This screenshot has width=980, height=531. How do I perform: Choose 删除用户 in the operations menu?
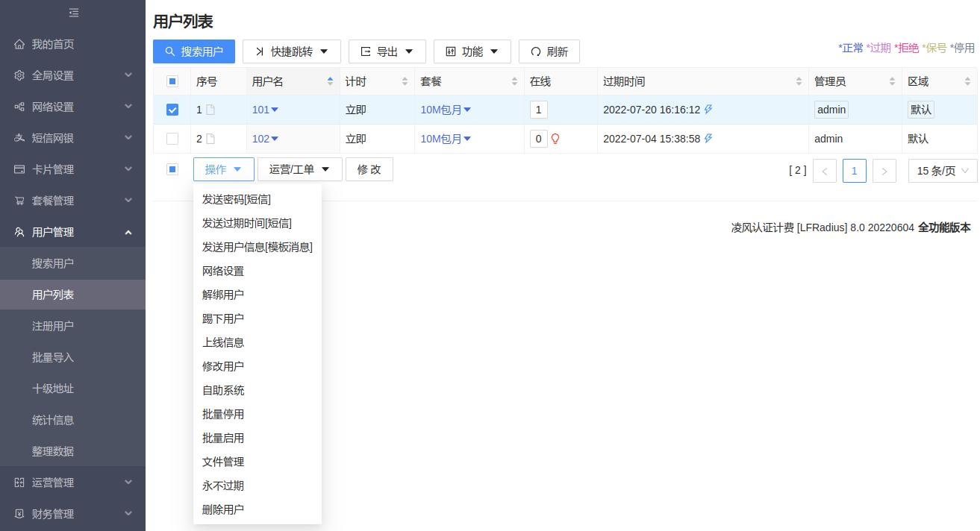click(x=223, y=509)
